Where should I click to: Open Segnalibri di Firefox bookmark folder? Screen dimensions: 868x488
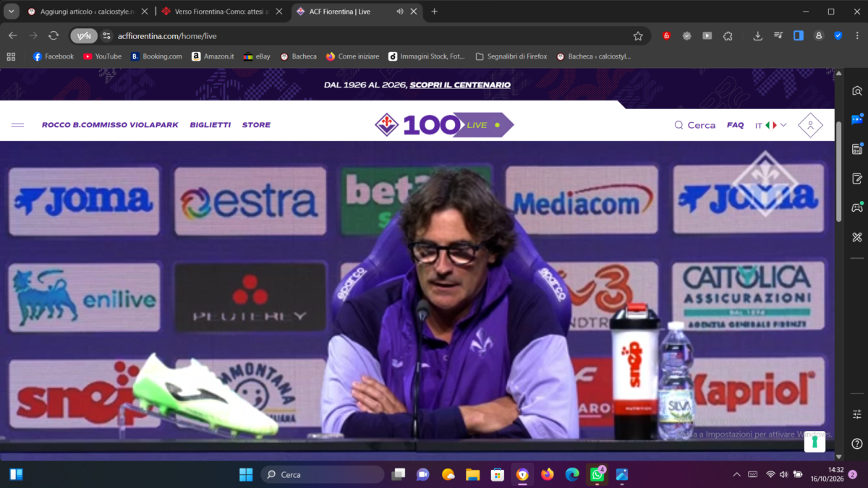click(511, 56)
